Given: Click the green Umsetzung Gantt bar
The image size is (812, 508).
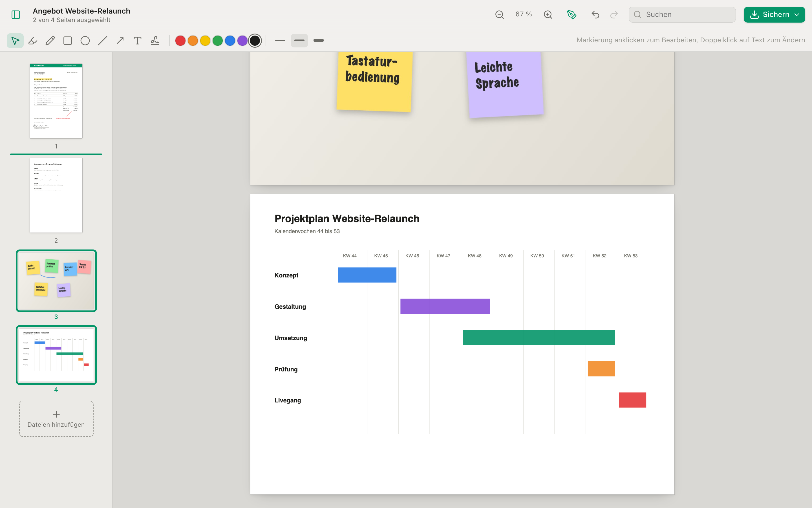Looking at the screenshot, I should click(x=539, y=337).
